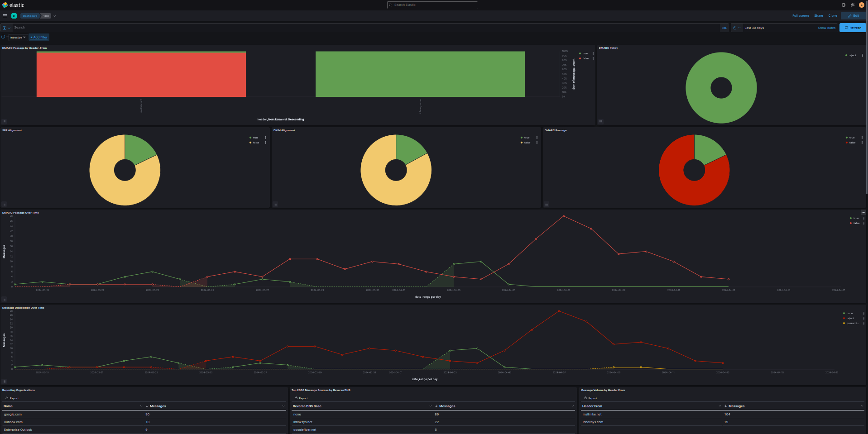
Task: Open the user avatar menu
Action: pyautogui.click(x=862, y=5)
